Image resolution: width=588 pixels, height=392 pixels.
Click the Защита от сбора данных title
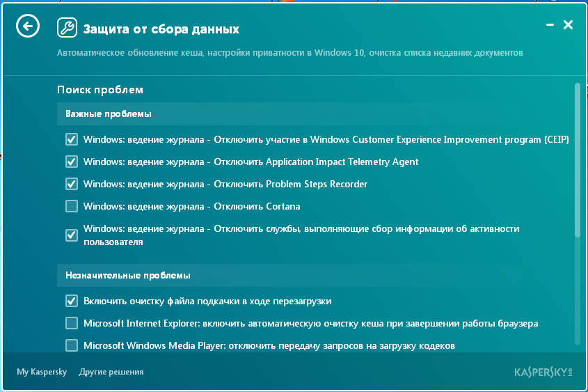[161, 29]
